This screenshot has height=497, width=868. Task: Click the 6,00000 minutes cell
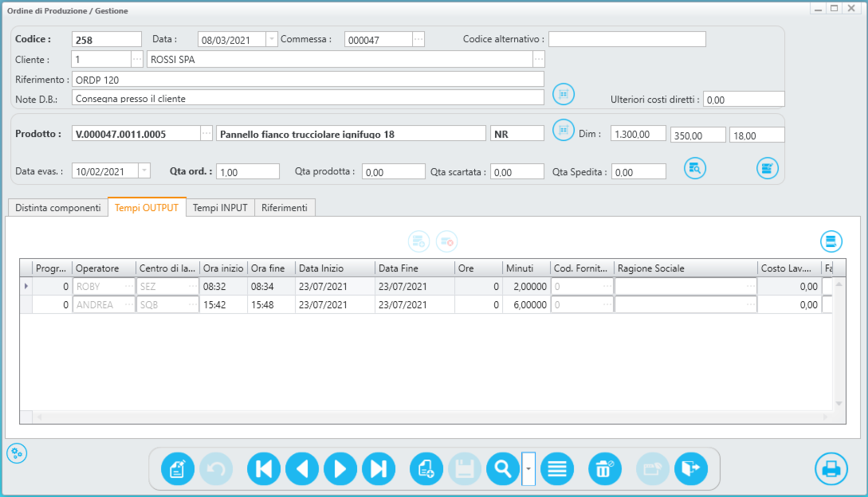[526, 304]
